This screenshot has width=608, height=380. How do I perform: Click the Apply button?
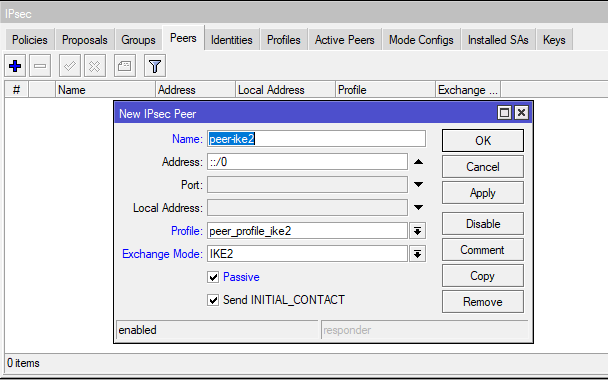coord(483,193)
